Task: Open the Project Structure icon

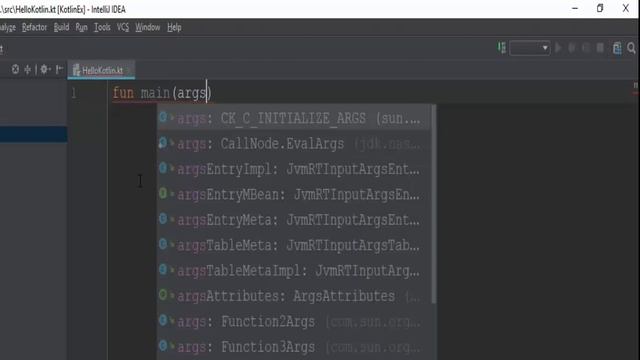Action: click(x=617, y=48)
